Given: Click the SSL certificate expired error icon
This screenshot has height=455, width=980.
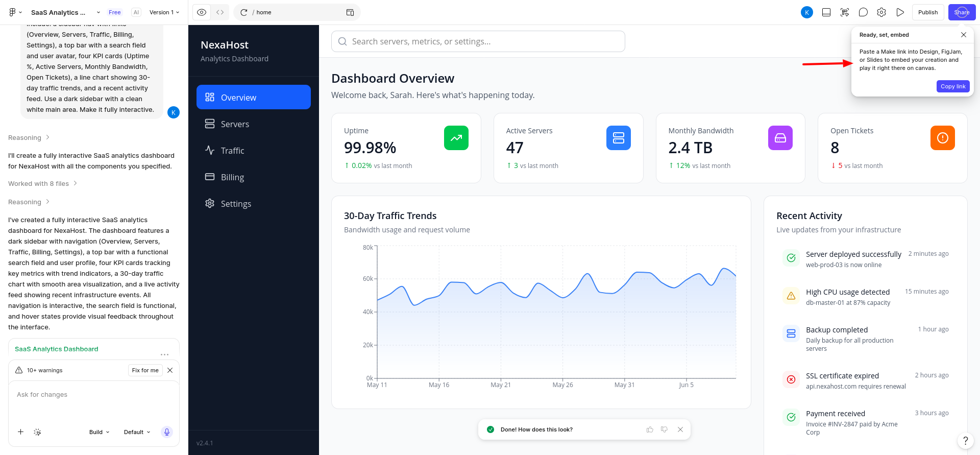Looking at the screenshot, I should point(791,379).
